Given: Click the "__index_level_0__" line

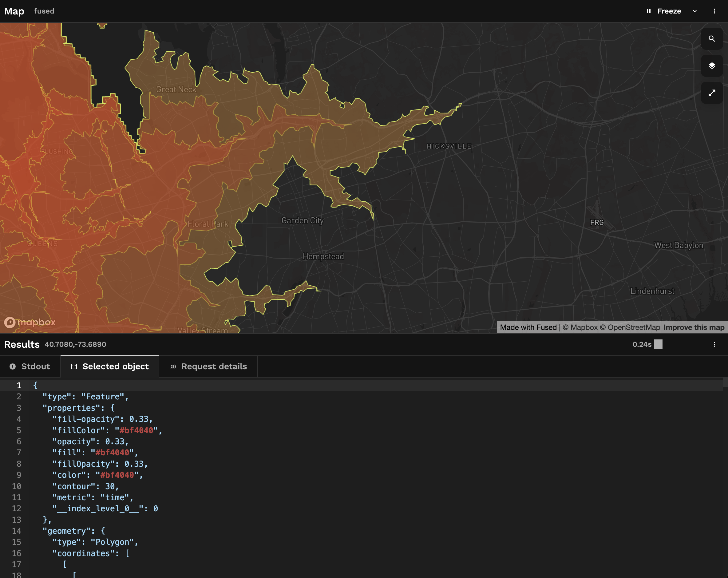Looking at the screenshot, I should click(105, 509).
